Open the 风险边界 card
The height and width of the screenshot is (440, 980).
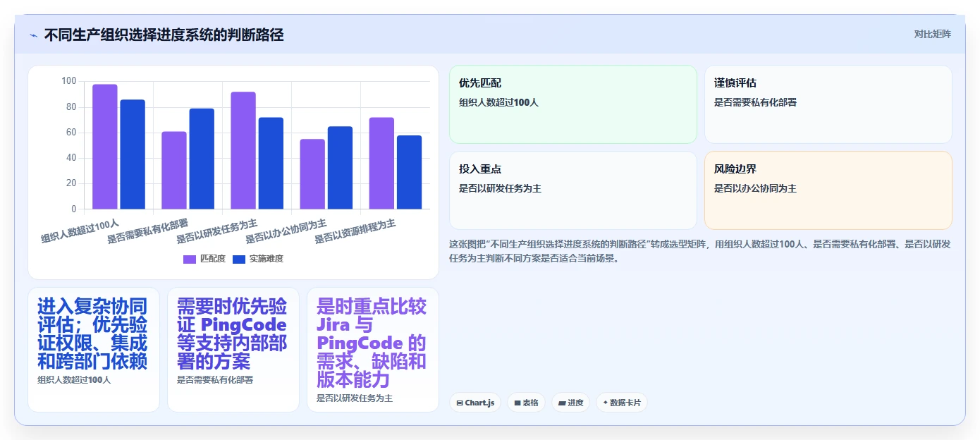click(828, 190)
